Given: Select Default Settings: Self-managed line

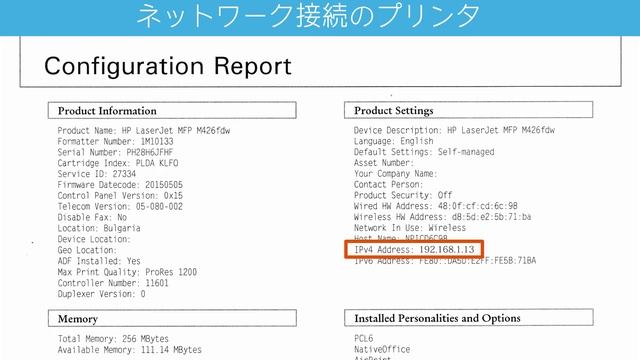Looking at the screenshot, I should 424,152.
